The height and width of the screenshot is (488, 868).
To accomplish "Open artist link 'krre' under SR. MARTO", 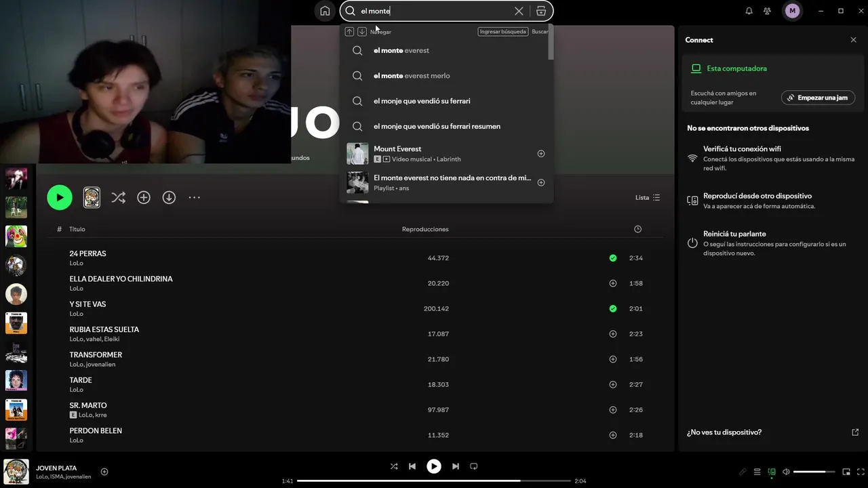I will [101, 415].
